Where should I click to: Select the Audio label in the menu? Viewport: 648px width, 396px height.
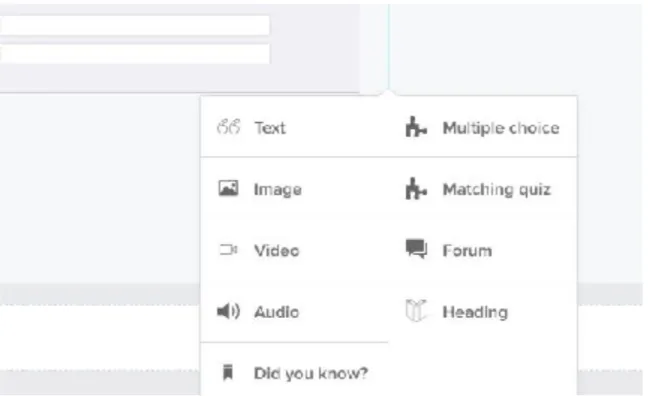[276, 312]
